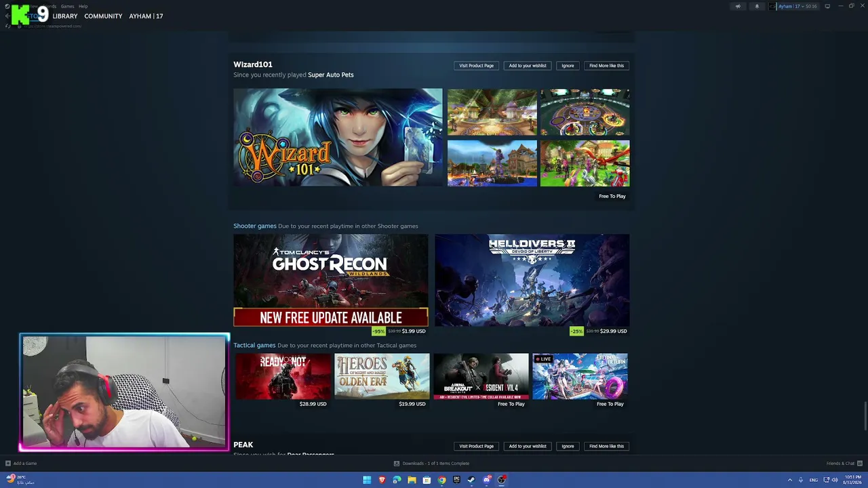Open the Games menu
The image size is (868, 488).
(x=67, y=6)
